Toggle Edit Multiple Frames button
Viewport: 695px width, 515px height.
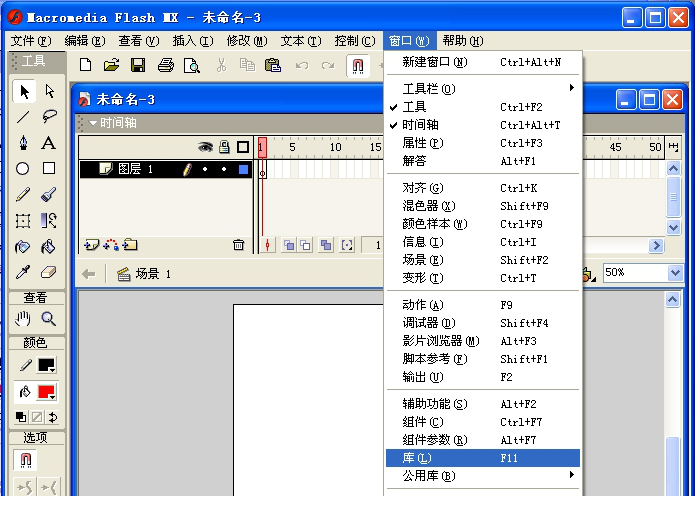click(x=326, y=245)
